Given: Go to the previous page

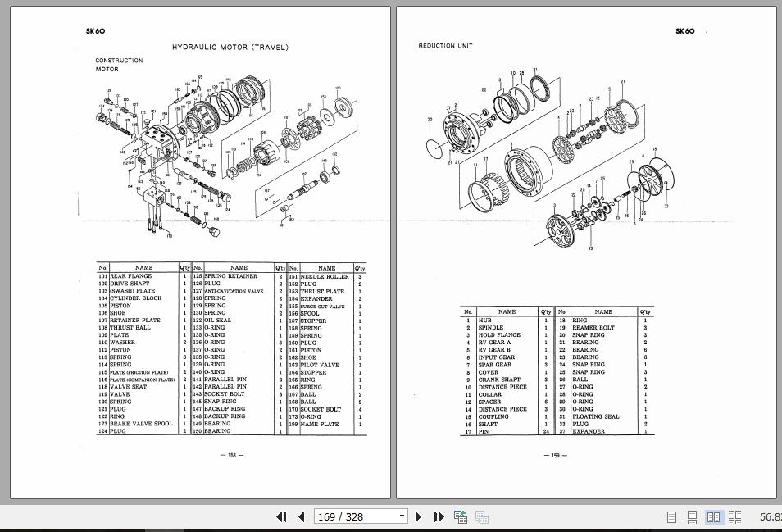Looking at the screenshot, I should [302, 517].
